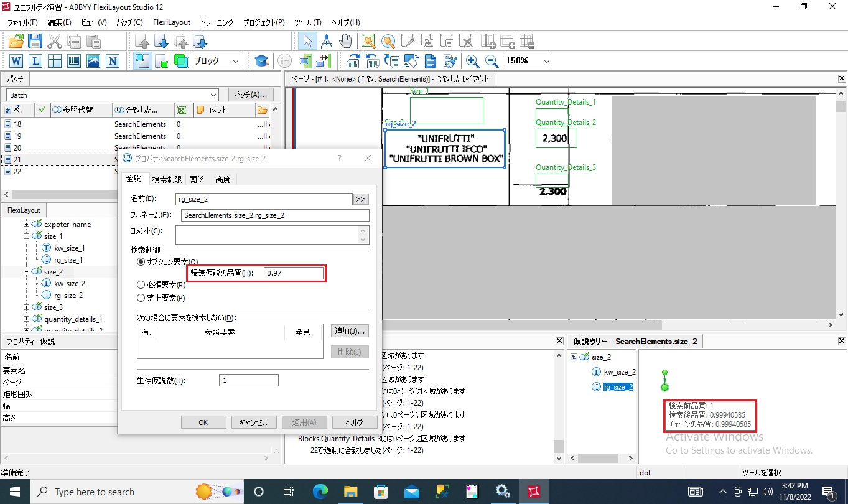Switch to the 高度 tab

[x=223, y=180]
